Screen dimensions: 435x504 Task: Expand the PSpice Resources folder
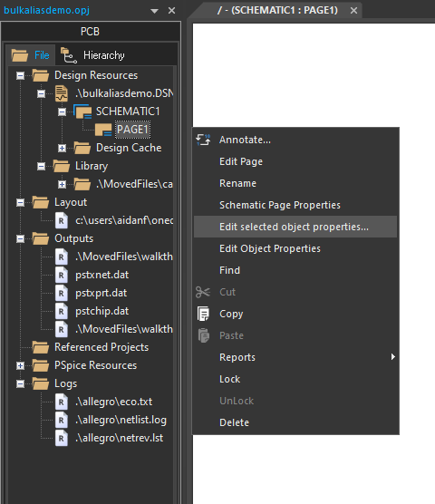click(20, 366)
